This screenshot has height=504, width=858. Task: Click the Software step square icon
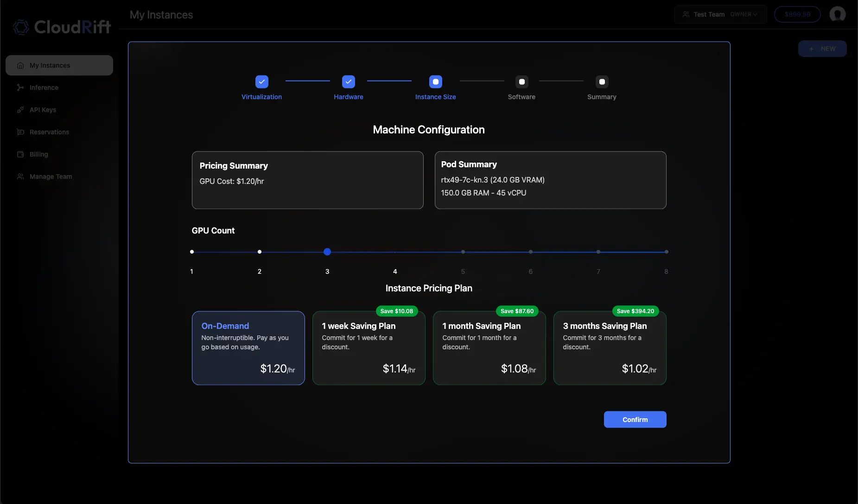521,82
